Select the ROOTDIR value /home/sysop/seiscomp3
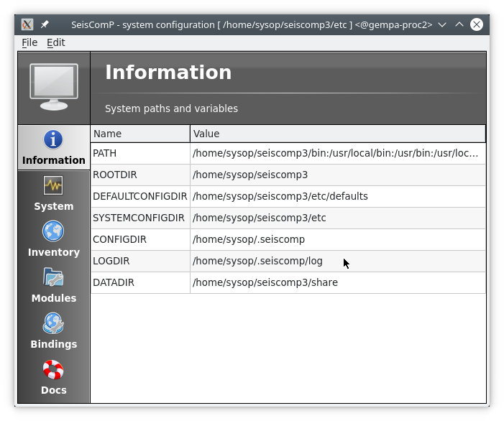 (250, 175)
